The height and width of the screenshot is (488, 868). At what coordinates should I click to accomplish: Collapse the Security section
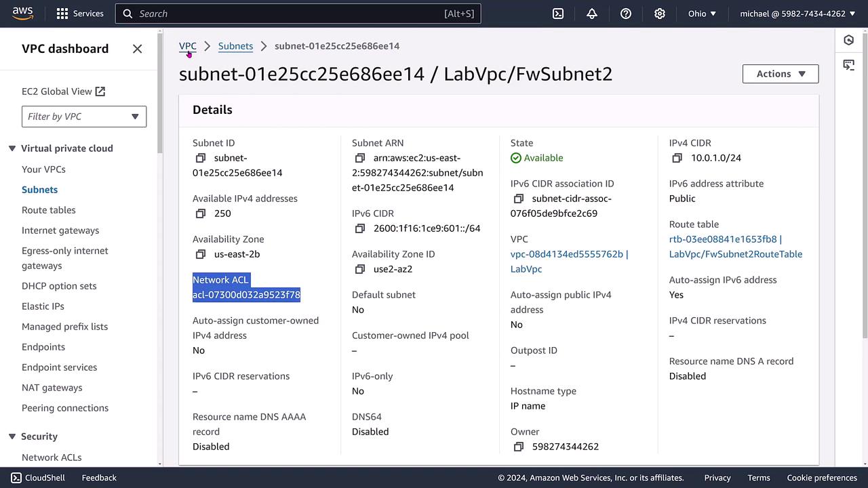12,436
